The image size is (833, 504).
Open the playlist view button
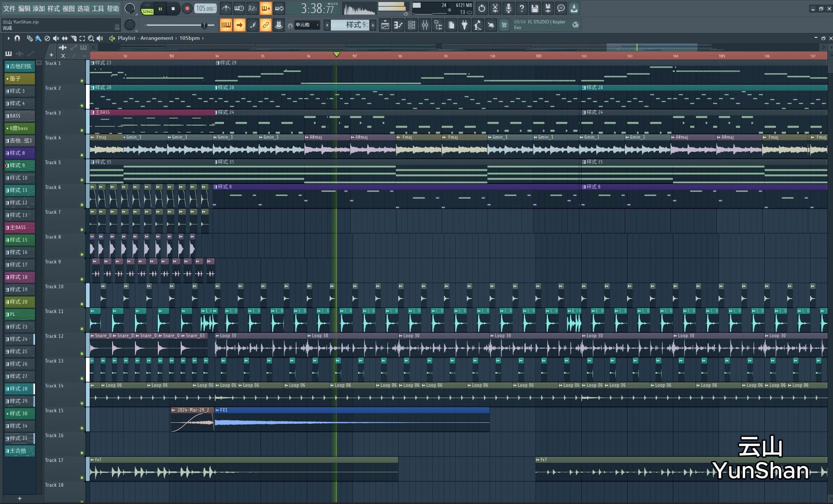[x=385, y=25]
